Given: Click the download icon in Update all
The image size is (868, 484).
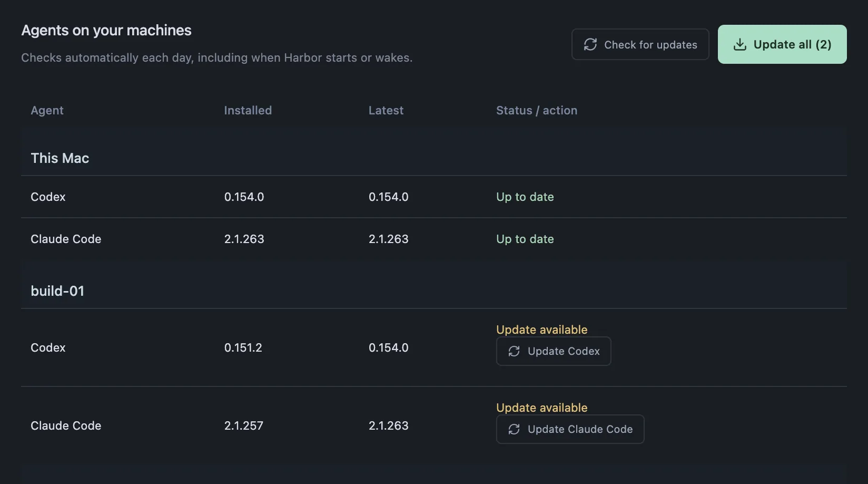Looking at the screenshot, I should 740,44.
